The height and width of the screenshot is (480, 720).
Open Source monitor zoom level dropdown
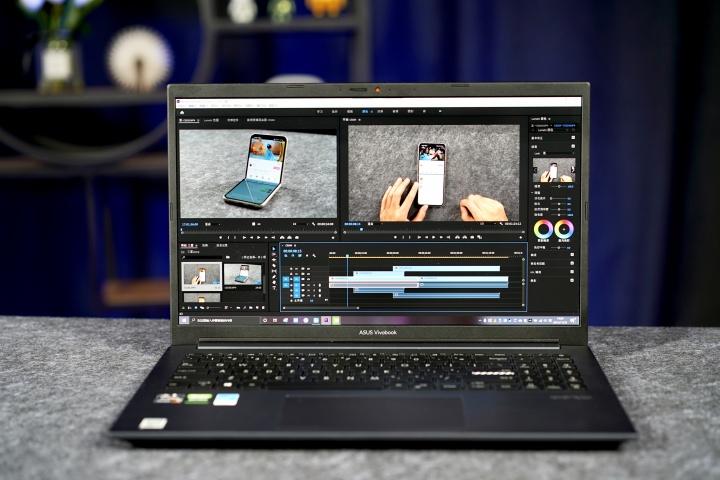coord(213,224)
